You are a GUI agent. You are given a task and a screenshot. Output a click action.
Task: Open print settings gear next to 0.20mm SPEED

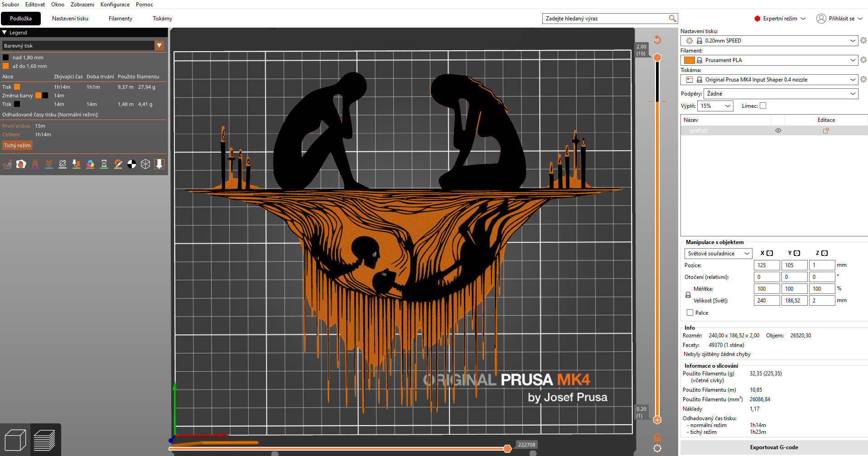[863, 40]
